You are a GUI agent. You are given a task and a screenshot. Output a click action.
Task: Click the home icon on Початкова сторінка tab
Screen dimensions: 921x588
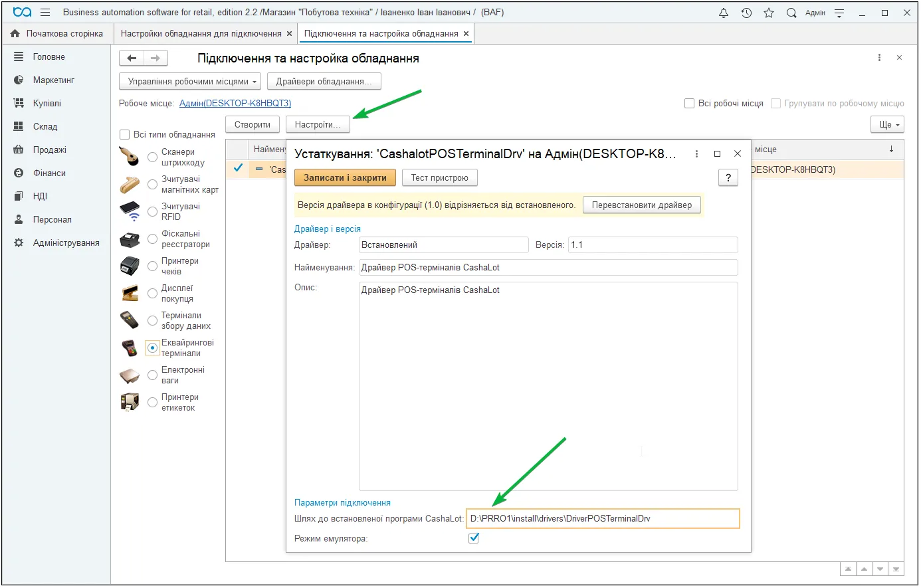tap(15, 33)
